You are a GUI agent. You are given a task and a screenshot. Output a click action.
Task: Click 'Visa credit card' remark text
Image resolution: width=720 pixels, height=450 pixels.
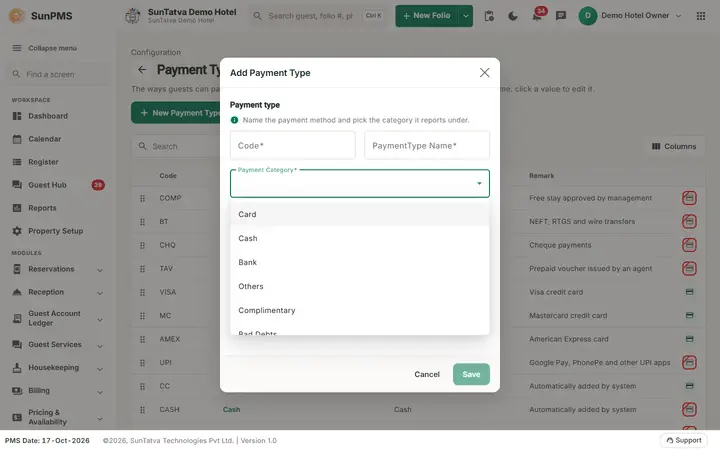tap(556, 292)
